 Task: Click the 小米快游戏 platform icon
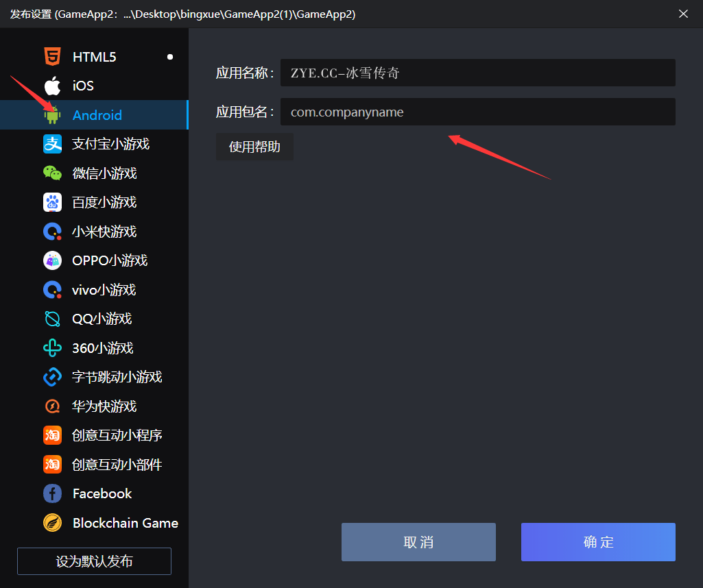point(52,231)
